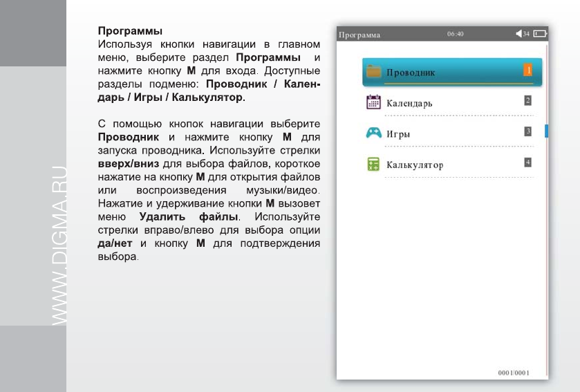The image size is (580, 392).
Task: Click the volume level 34 value
Action: point(526,34)
